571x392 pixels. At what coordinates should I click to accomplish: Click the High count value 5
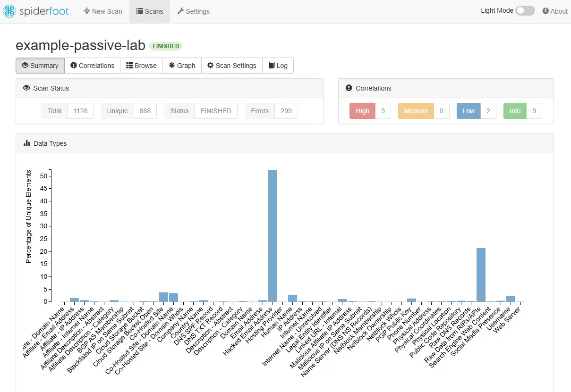(383, 111)
